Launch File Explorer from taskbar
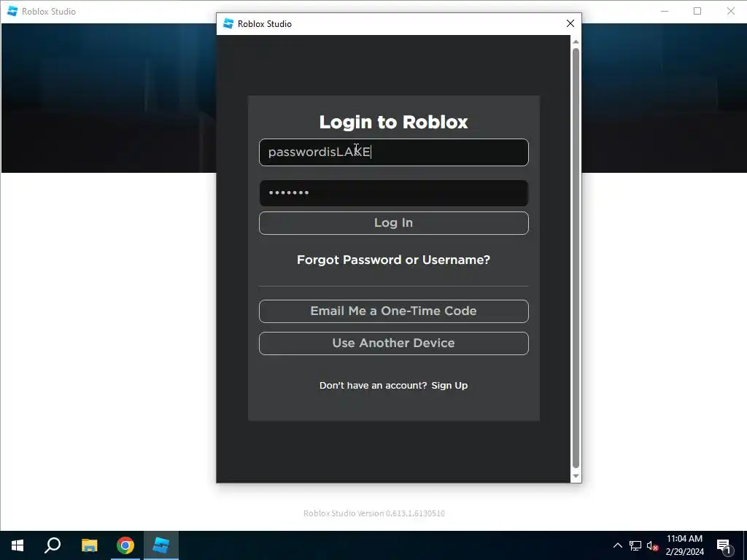 pos(89,545)
